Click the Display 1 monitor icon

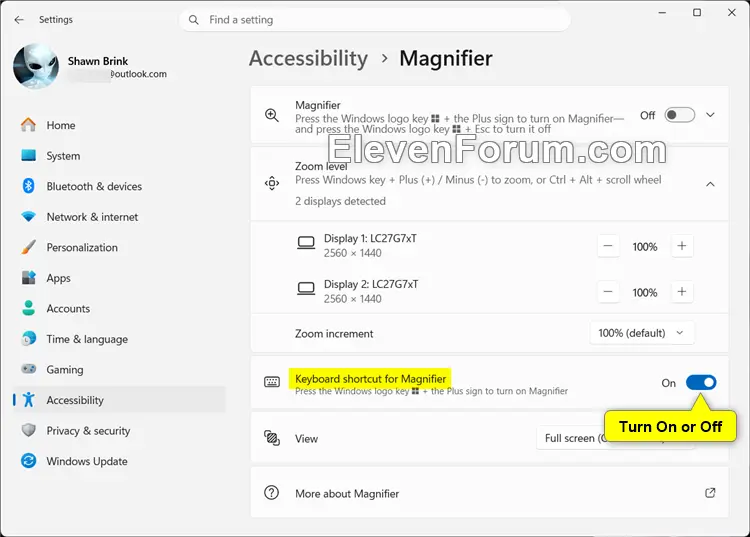click(x=306, y=242)
